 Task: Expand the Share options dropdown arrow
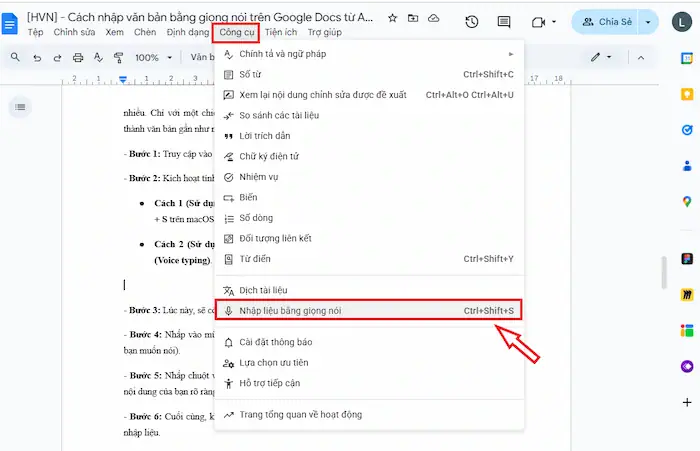(649, 22)
